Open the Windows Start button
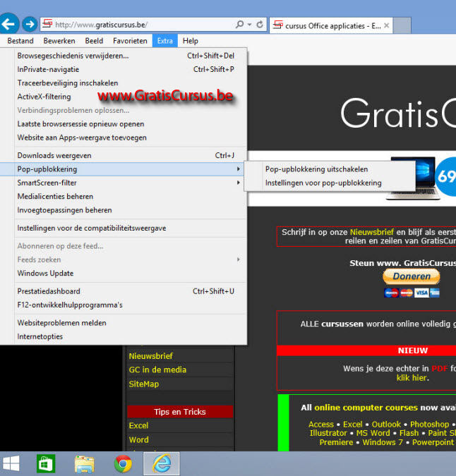This screenshot has width=456, height=476. pyautogui.click(x=11, y=463)
